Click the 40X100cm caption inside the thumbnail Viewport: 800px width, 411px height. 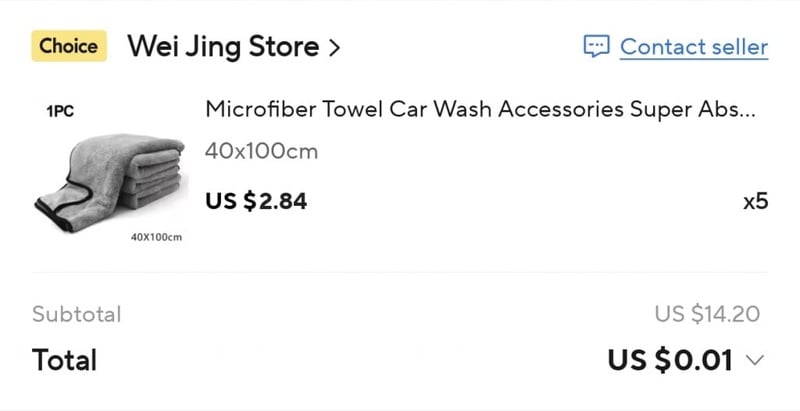(x=156, y=237)
